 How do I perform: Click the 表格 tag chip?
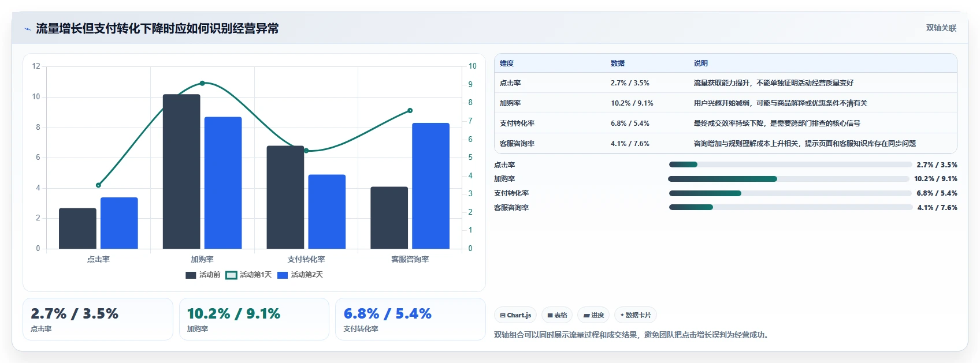pyautogui.click(x=557, y=315)
